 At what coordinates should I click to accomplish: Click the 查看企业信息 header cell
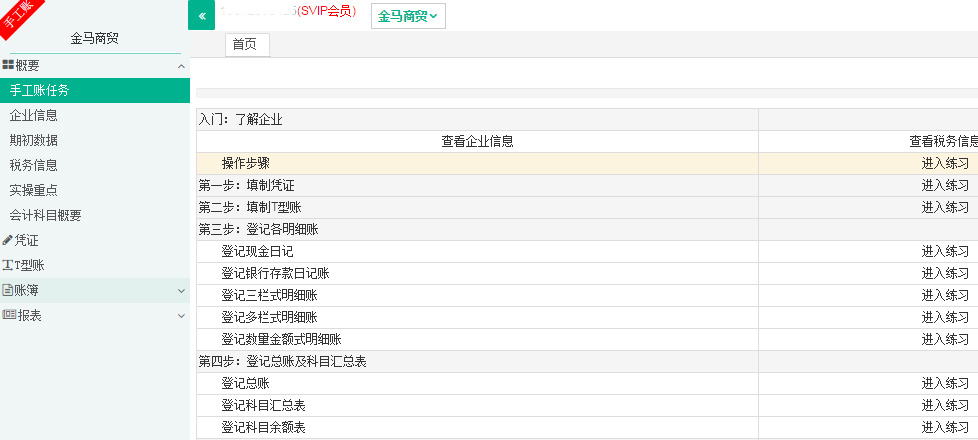(x=477, y=141)
